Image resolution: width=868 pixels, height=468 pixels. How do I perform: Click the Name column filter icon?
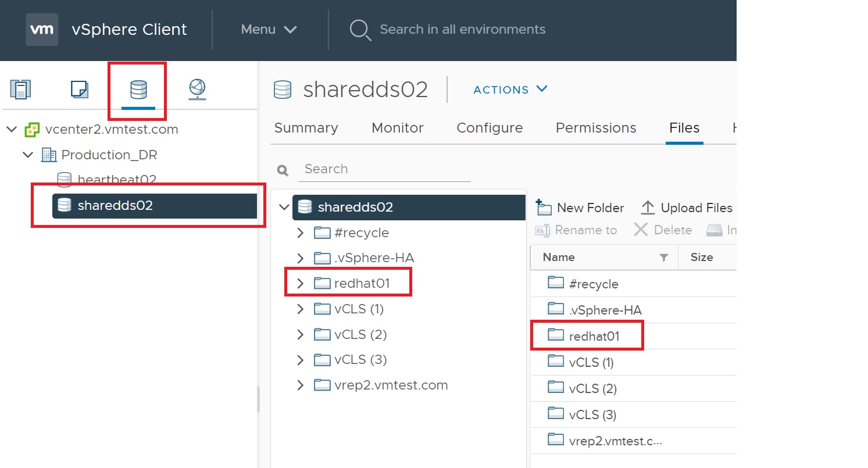pos(663,258)
